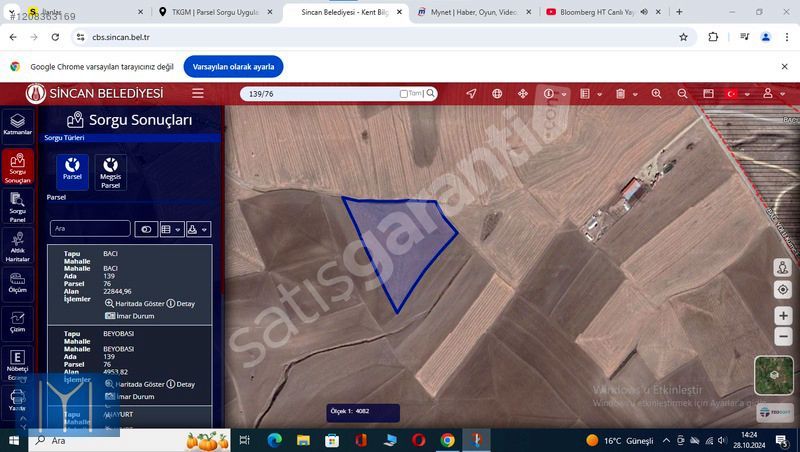Click the globe full extent icon
The image size is (800, 452).
(497, 93)
